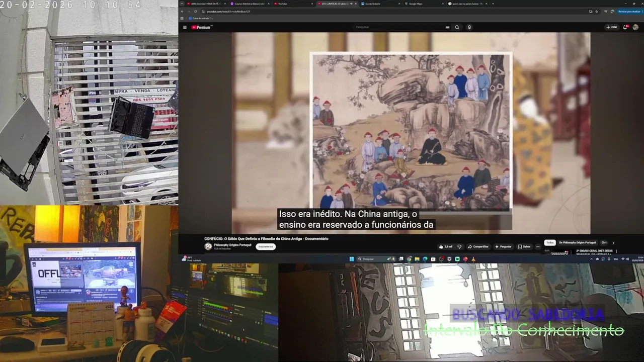Click the YouTube search magnifier button
644x362 pixels.
click(x=457, y=27)
